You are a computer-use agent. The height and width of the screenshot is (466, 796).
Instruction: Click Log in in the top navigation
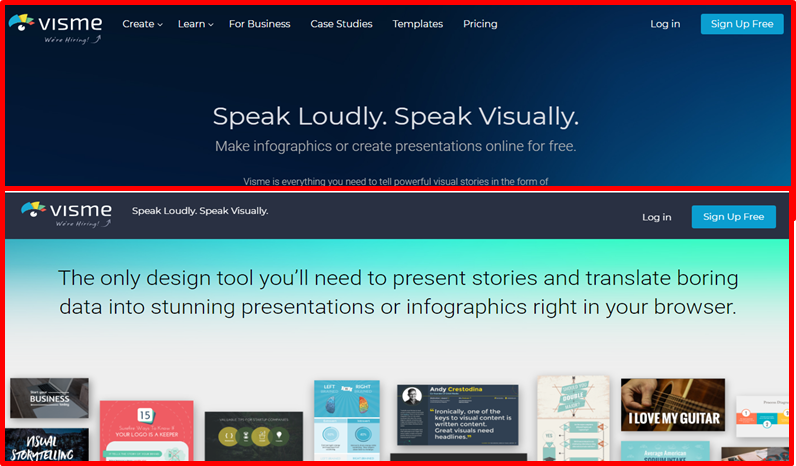(x=665, y=24)
